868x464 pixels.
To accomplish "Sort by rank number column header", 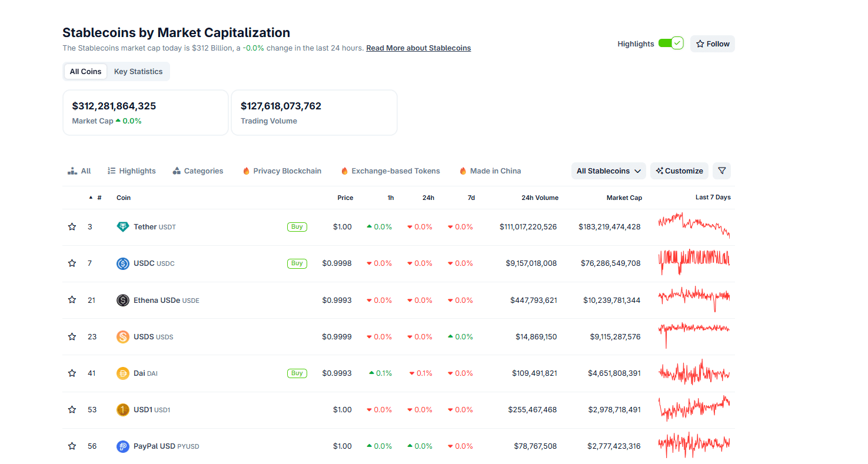I will (x=99, y=198).
